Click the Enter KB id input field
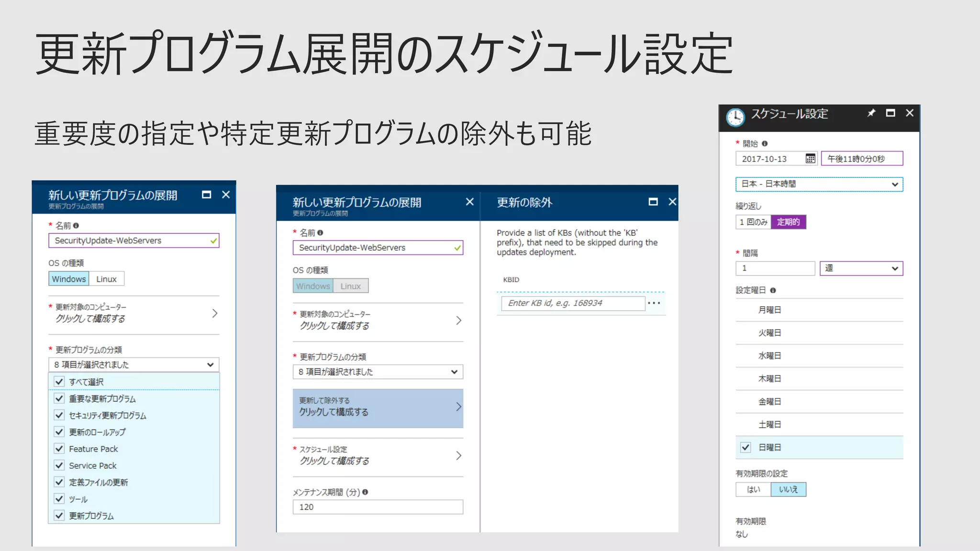980x551 pixels. [572, 303]
